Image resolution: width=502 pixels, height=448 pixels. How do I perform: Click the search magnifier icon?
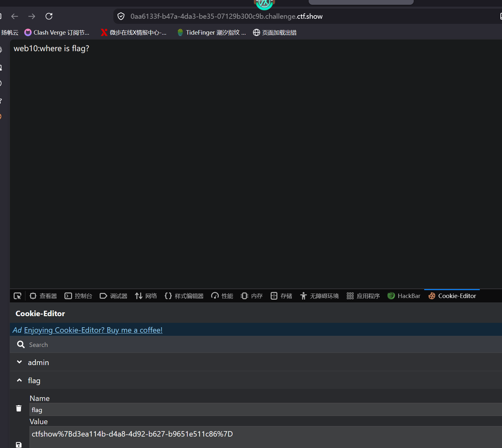pyautogui.click(x=21, y=345)
